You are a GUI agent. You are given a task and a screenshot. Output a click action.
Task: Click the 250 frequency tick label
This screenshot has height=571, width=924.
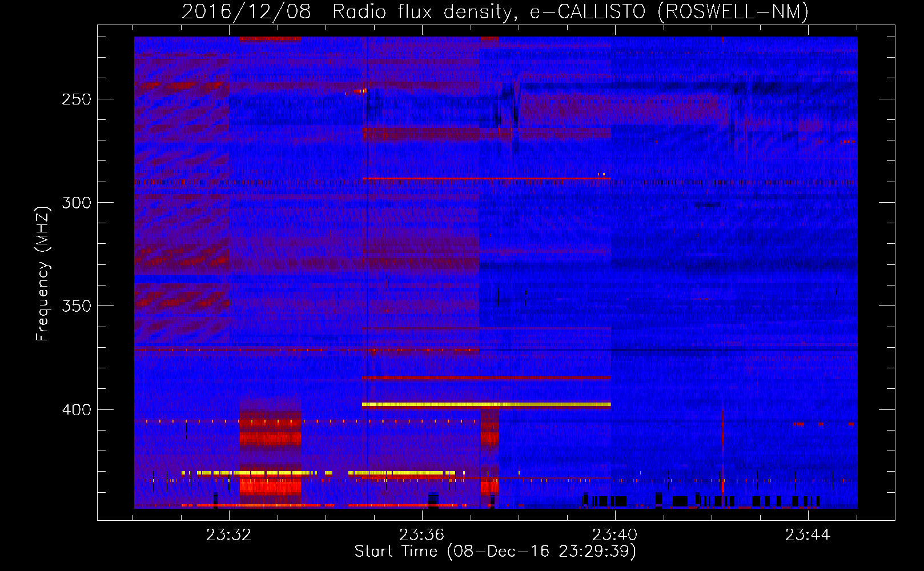pos(77,99)
